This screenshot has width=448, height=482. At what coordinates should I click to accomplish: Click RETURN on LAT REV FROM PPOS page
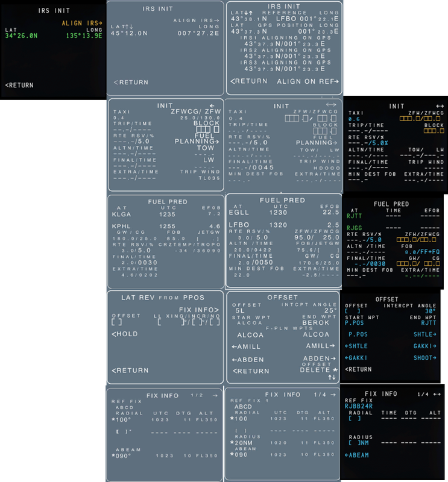pyautogui.click(x=130, y=371)
